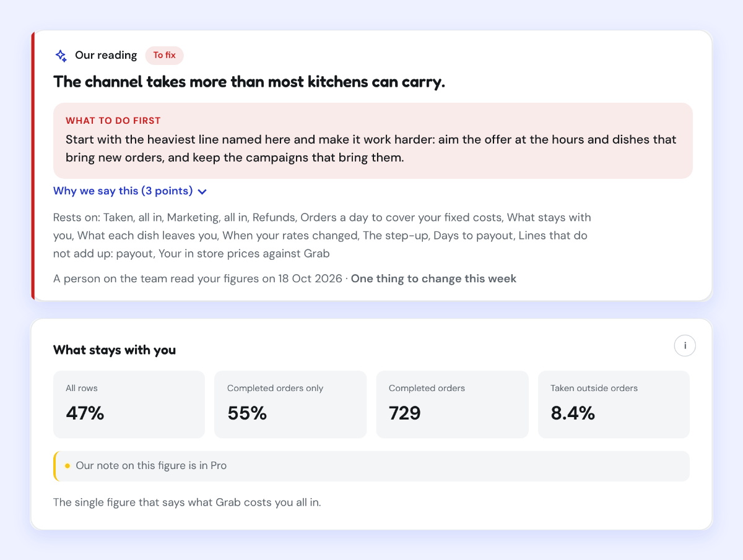Open the info icon on What stays with you
743x560 pixels.
click(x=685, y=346)
